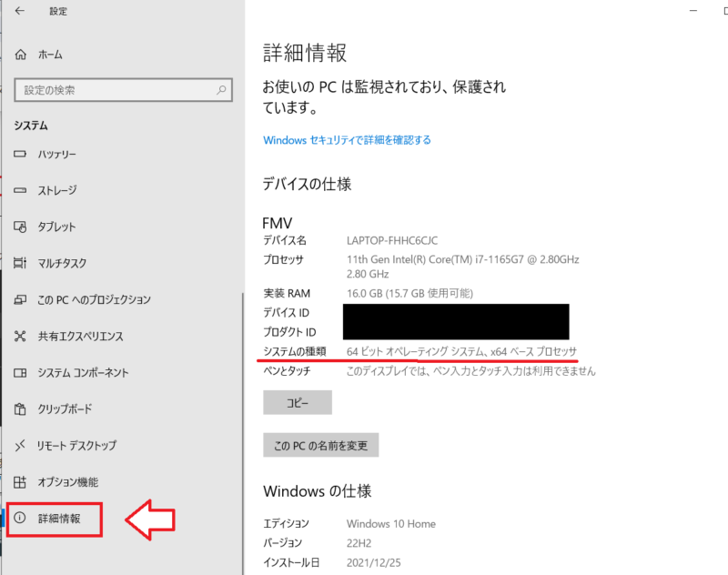This screenshot has height=575, width=728.
Task: Open Windows セキュリティで詳細を確認する link
Action: (x=347, y=140)
